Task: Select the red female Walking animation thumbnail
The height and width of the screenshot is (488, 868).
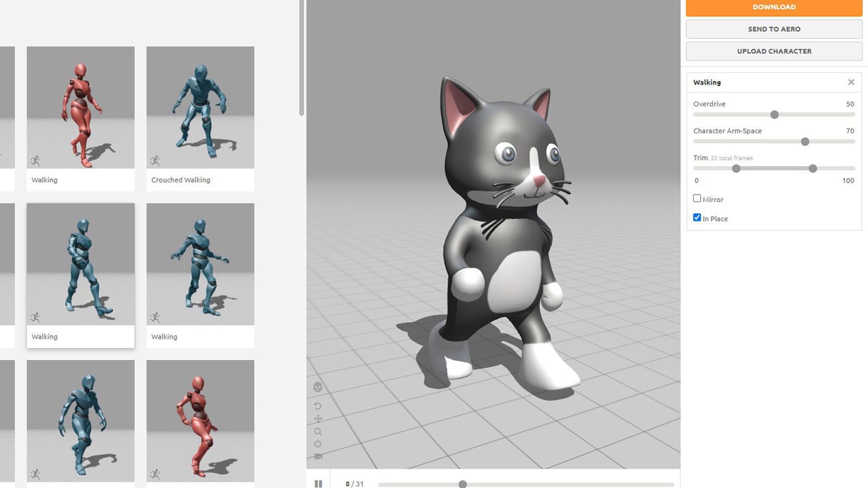Action: click(x=80, y=108)
